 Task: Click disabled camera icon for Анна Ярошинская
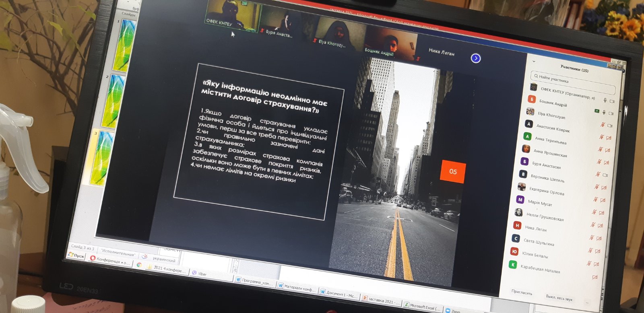click(607, 150)
